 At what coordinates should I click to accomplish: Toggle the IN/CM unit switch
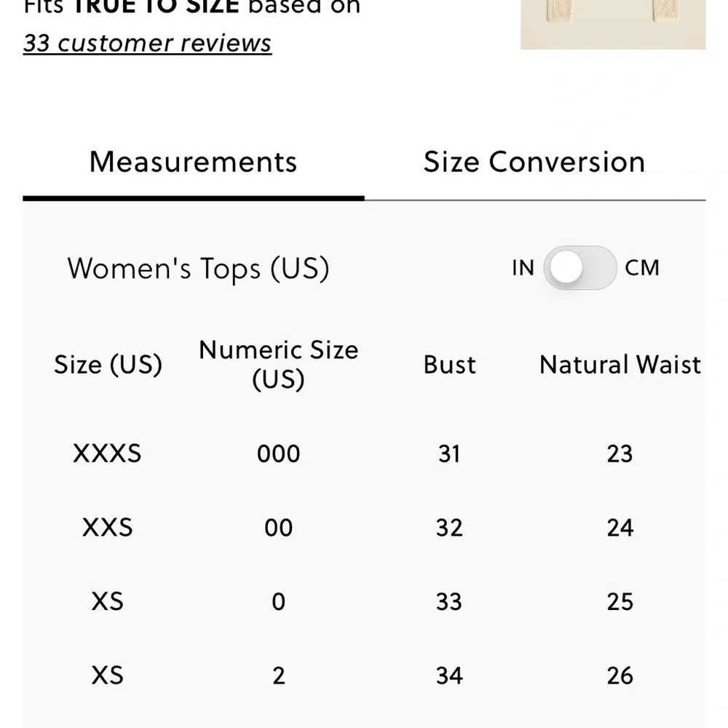click(580, 268)
